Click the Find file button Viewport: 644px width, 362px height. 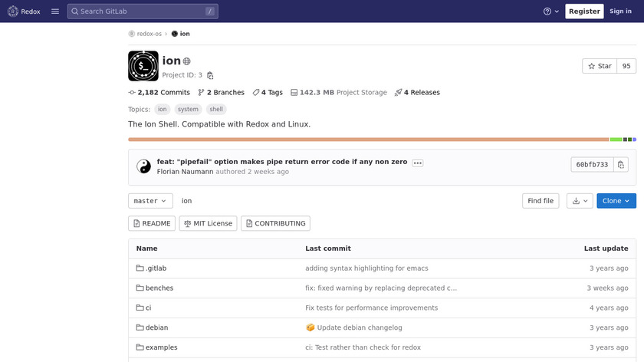coord(540,201)
